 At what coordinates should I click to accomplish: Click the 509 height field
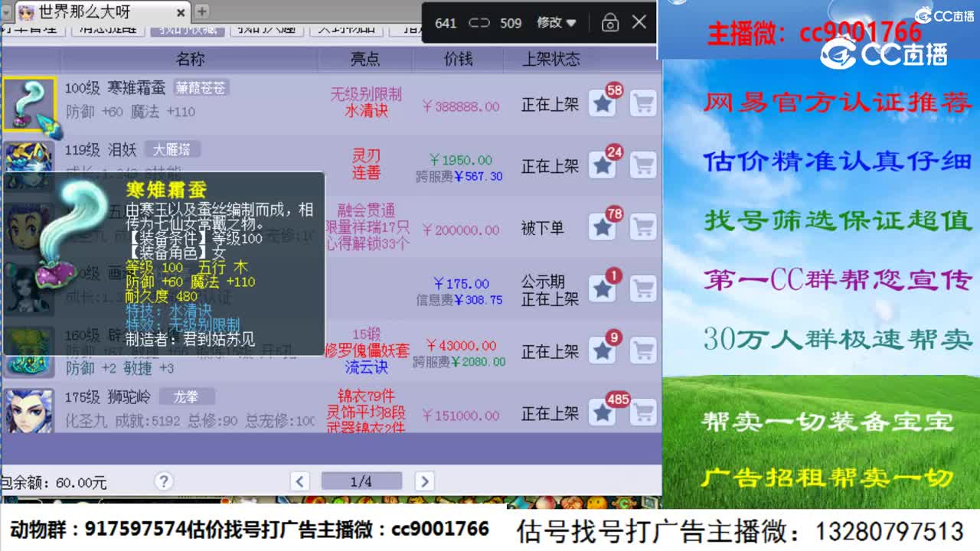point(511,23)
